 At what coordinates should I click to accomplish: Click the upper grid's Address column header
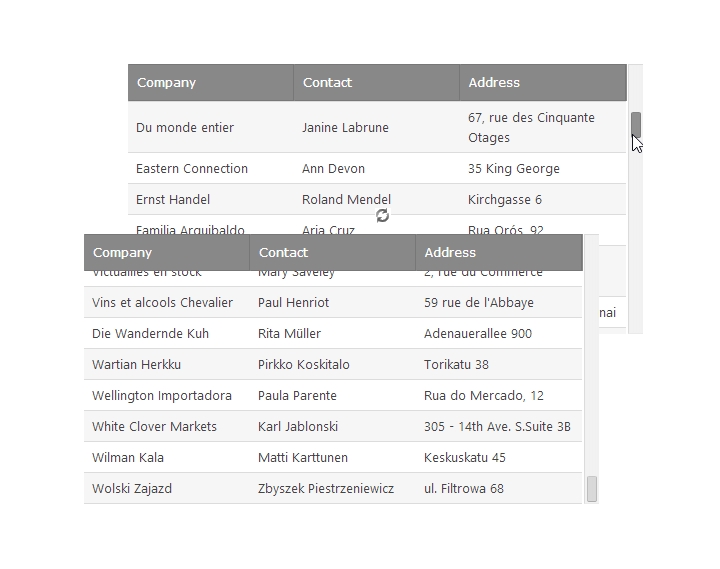(543, 83)
